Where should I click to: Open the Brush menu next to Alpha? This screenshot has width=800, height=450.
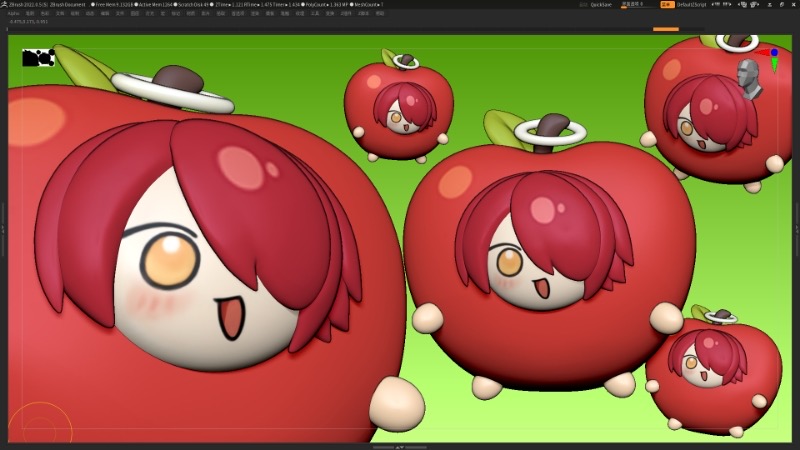click(30, 13)
